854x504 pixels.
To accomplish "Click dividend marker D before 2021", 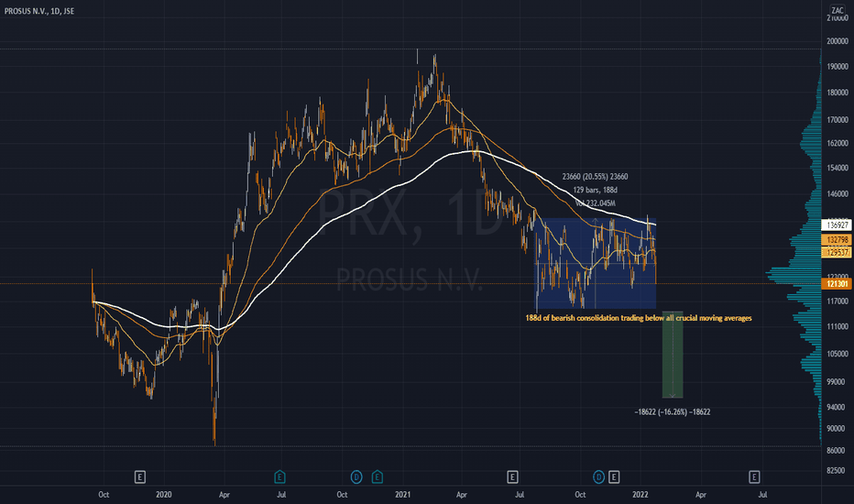I will 356,477.
